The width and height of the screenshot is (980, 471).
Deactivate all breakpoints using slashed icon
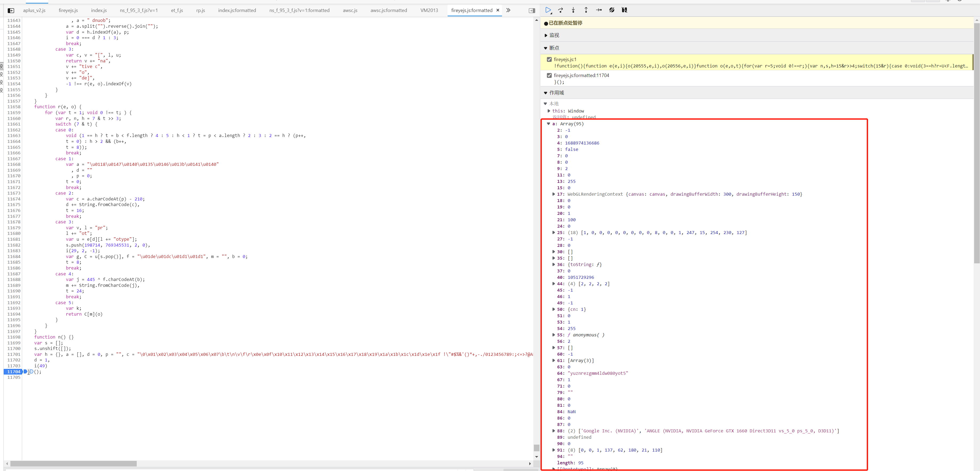coord(612,10)
